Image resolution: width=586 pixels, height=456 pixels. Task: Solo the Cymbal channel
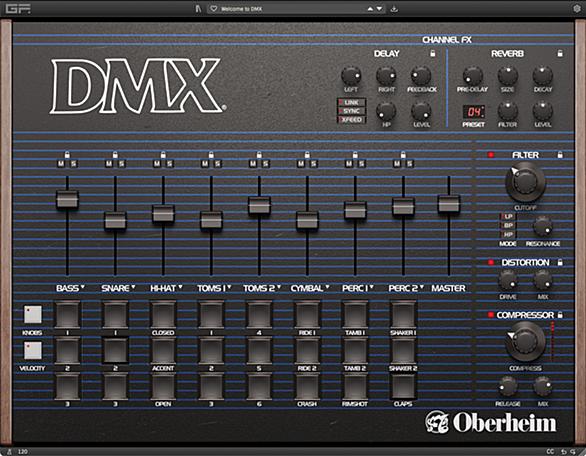[x=314, y=163]
